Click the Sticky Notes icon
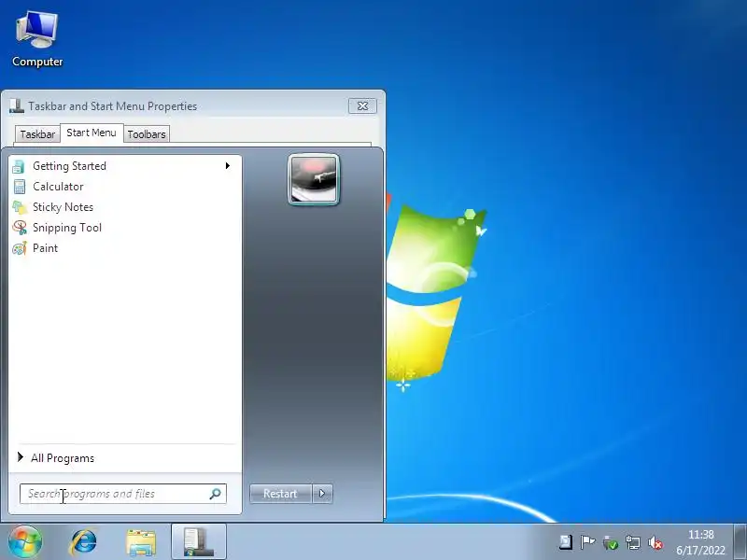The image size is (747, 560). 20,207
